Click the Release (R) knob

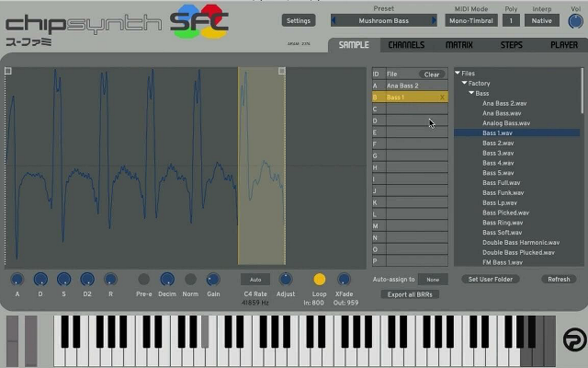110,280
